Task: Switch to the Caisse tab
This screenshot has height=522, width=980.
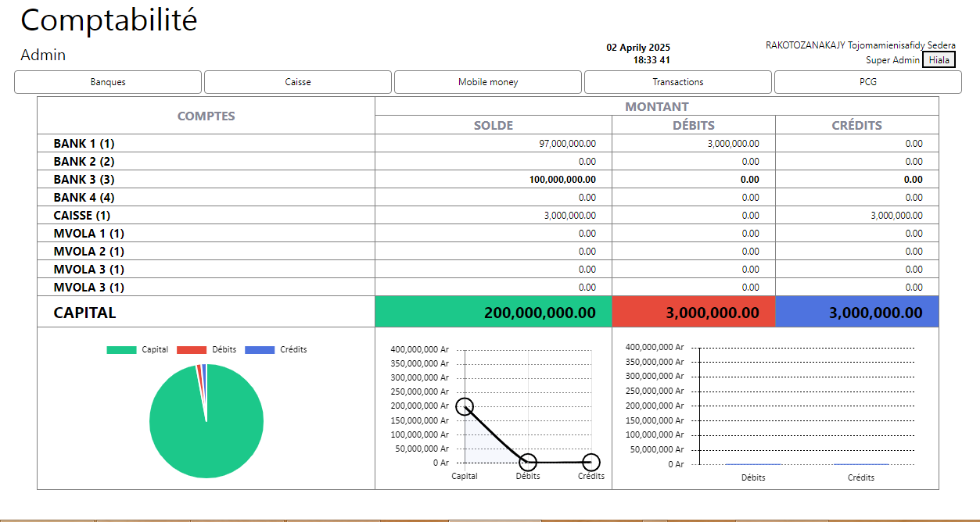Action: [298, 82]
